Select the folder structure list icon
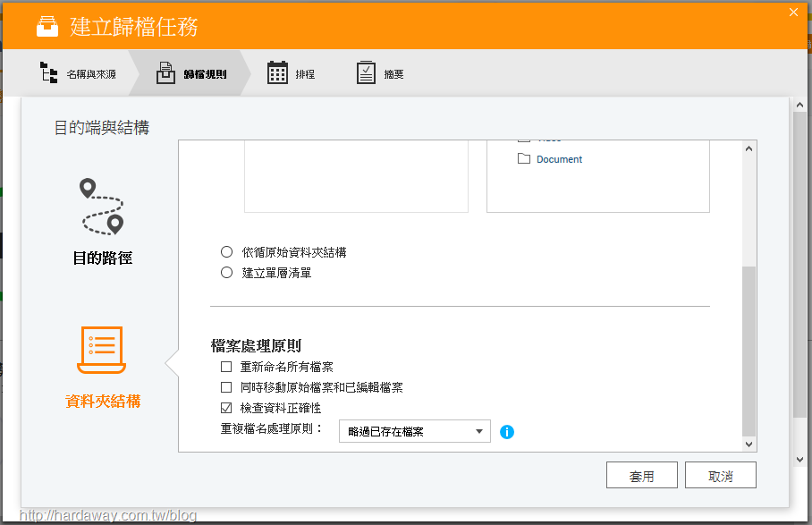 102,350
